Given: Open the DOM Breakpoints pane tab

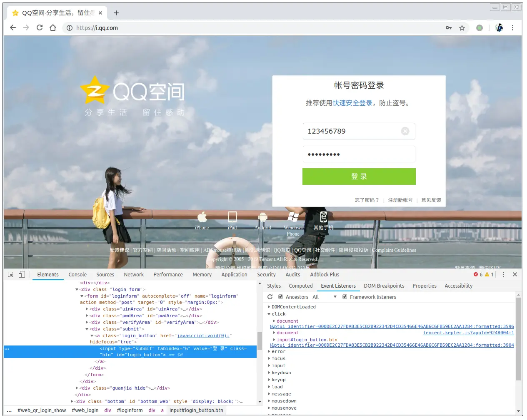Looking at the screenshot, I should point(384,286).
